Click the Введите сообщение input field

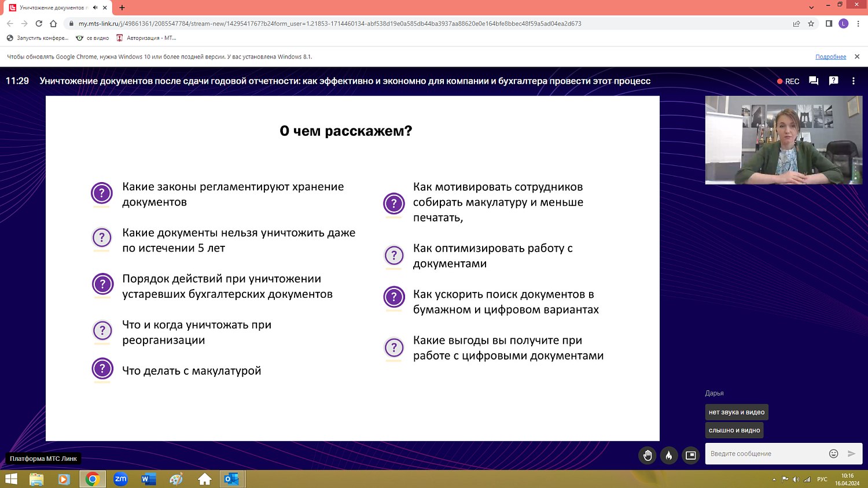(x=764, y=453)
